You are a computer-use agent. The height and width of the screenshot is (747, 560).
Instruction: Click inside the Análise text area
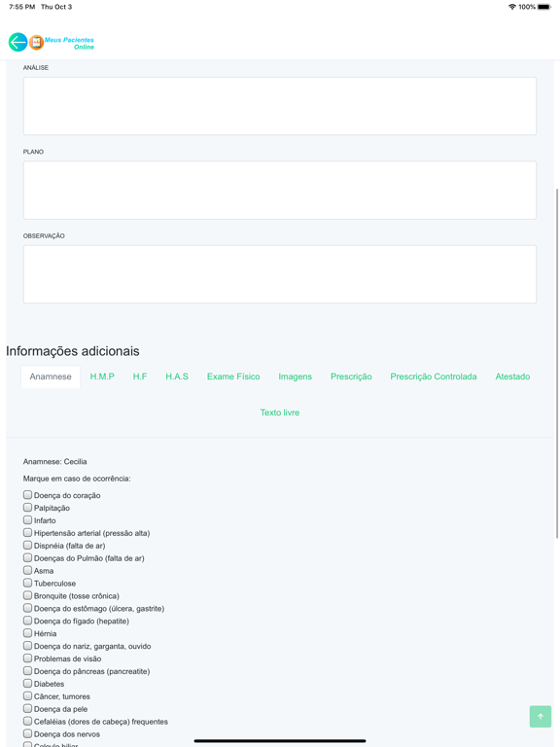[x=280, y=106]
